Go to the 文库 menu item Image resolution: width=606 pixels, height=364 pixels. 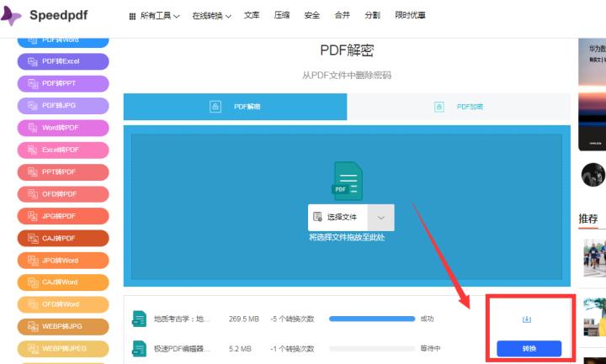252,15
